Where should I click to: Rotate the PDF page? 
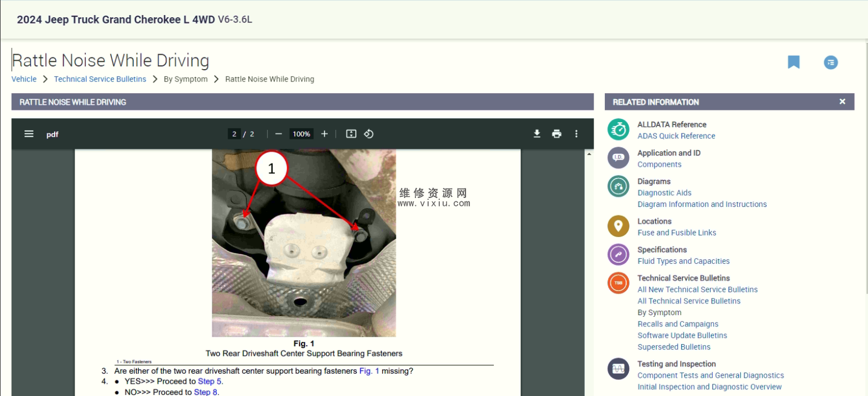368,134
